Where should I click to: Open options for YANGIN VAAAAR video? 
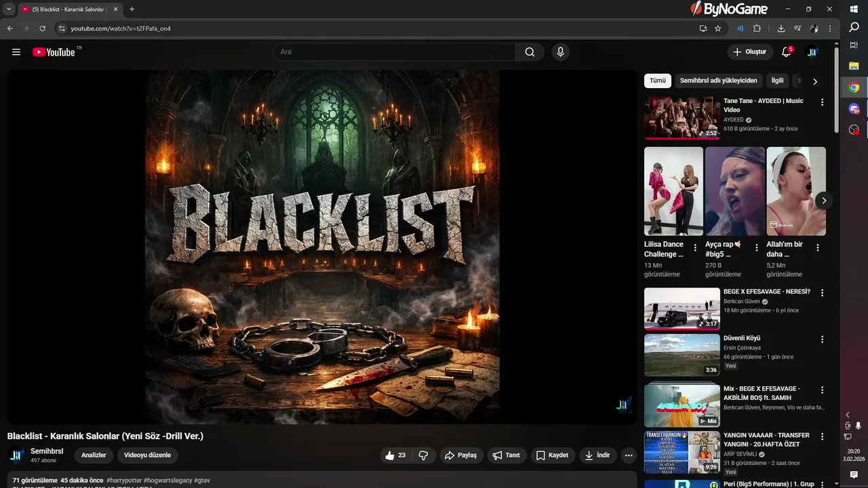coord(822,436)
